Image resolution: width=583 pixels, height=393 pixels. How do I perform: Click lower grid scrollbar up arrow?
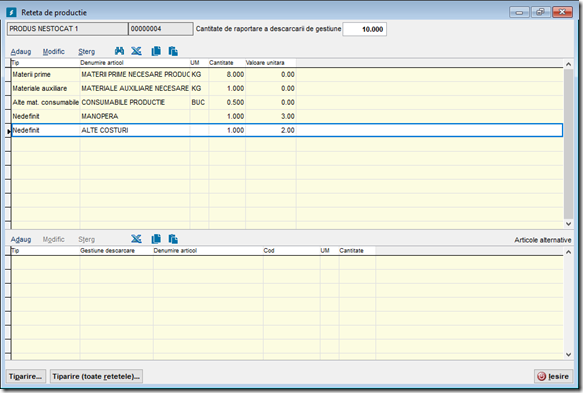point(568,252)
